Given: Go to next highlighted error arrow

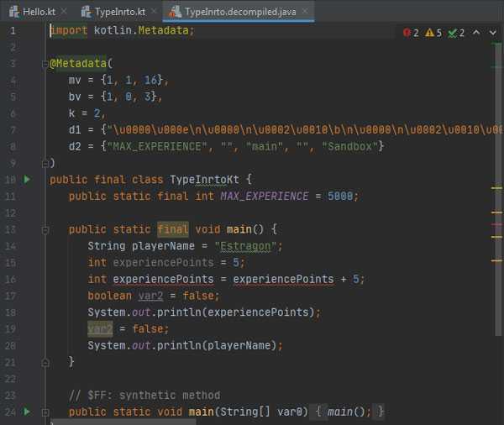Looking at the screenshot, I should pos(493,32).
